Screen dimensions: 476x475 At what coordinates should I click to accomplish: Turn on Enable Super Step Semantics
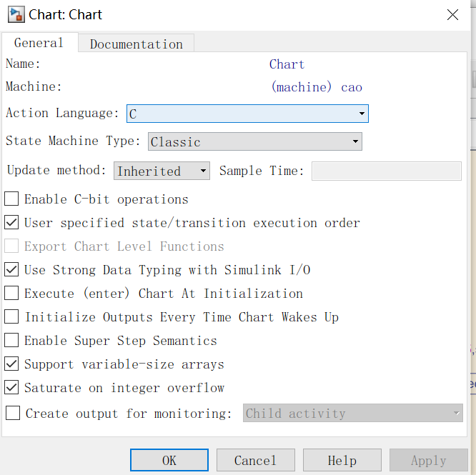click(12, 341)
